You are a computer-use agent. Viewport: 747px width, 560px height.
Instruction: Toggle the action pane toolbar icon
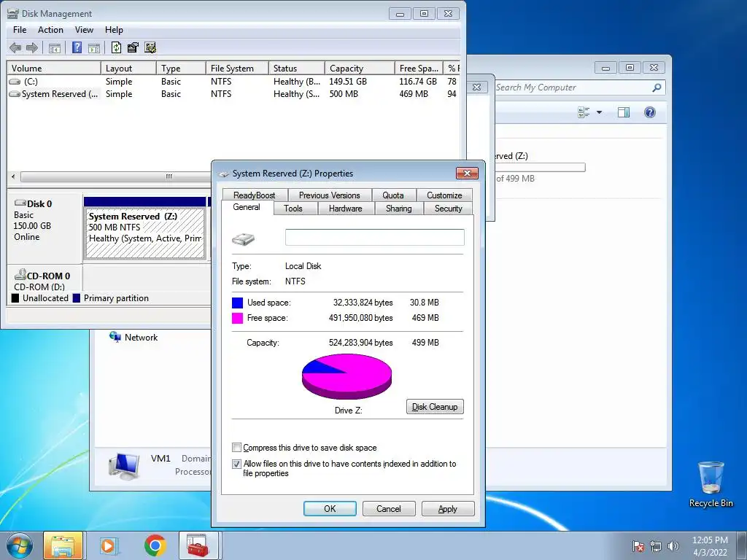click(x=94, y=47)
